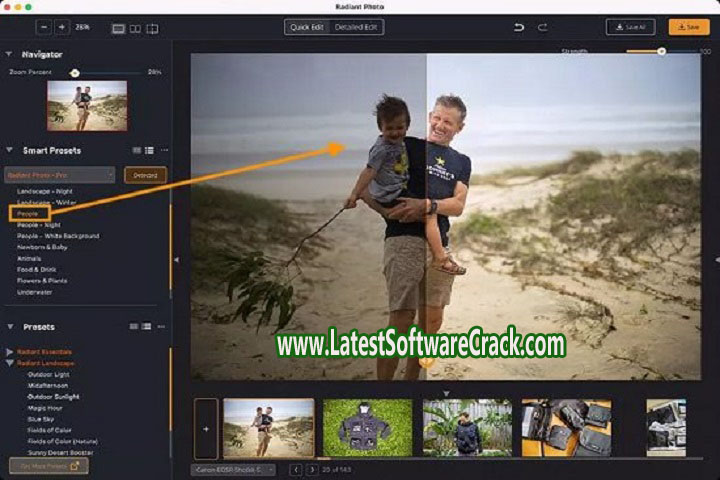Undo the last edit

519,27
